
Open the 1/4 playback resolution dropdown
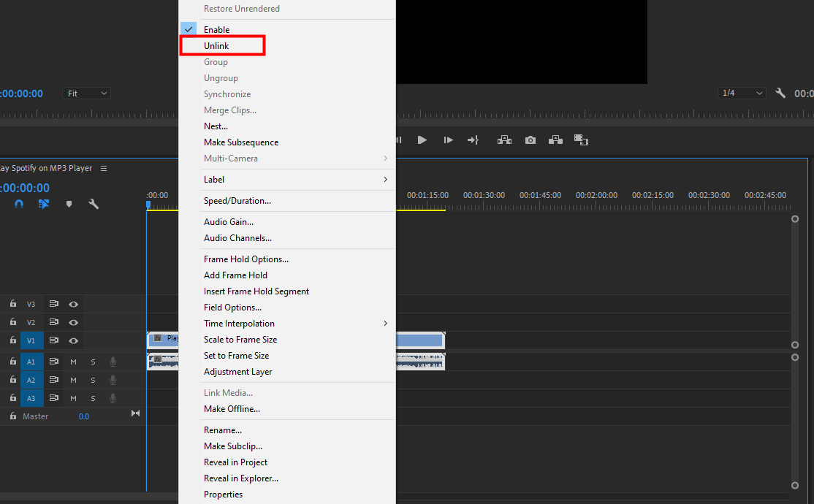(741, 93)
